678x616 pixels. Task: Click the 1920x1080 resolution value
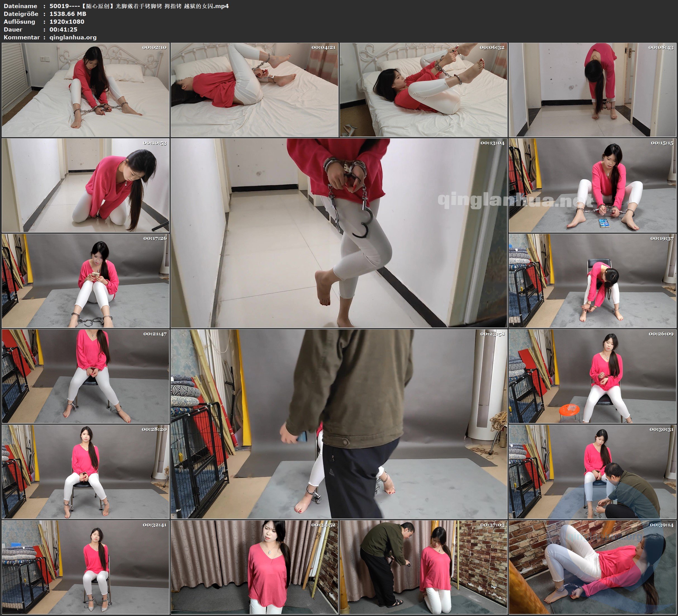[x=67, y=22]
